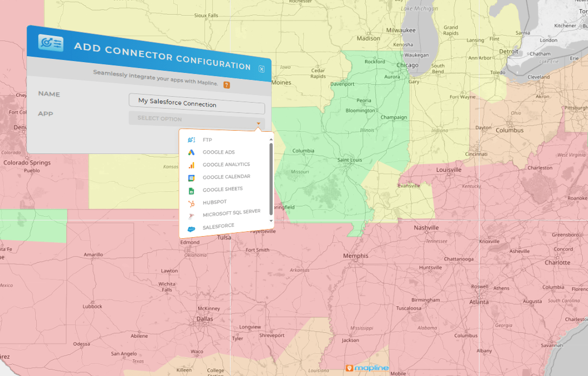The image size is (588, 376).
Task: Click the connector icon in dialog header
Action: pos(51,43)
